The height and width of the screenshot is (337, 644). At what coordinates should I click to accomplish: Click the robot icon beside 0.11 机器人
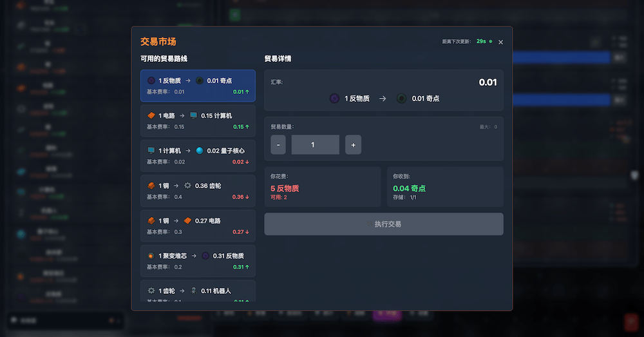194,291
